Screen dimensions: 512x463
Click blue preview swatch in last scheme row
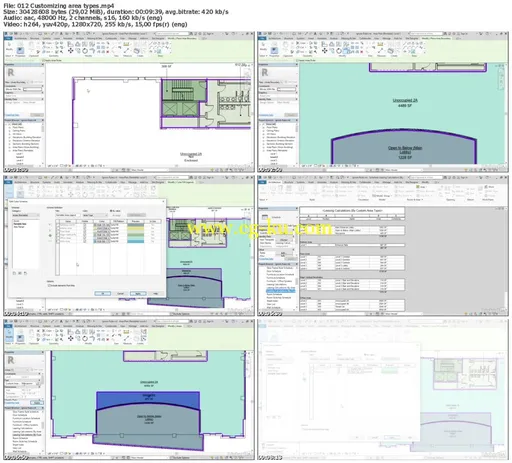coord(136,241)
